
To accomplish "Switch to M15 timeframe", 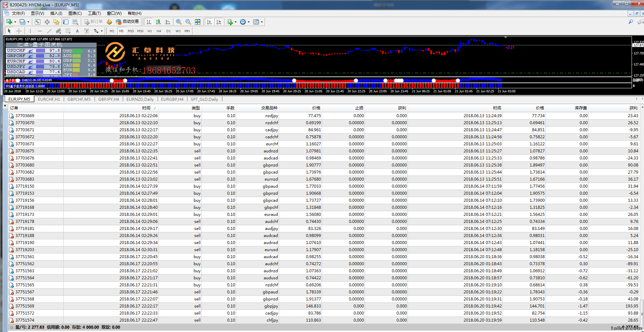I will [x=131, y=31].
